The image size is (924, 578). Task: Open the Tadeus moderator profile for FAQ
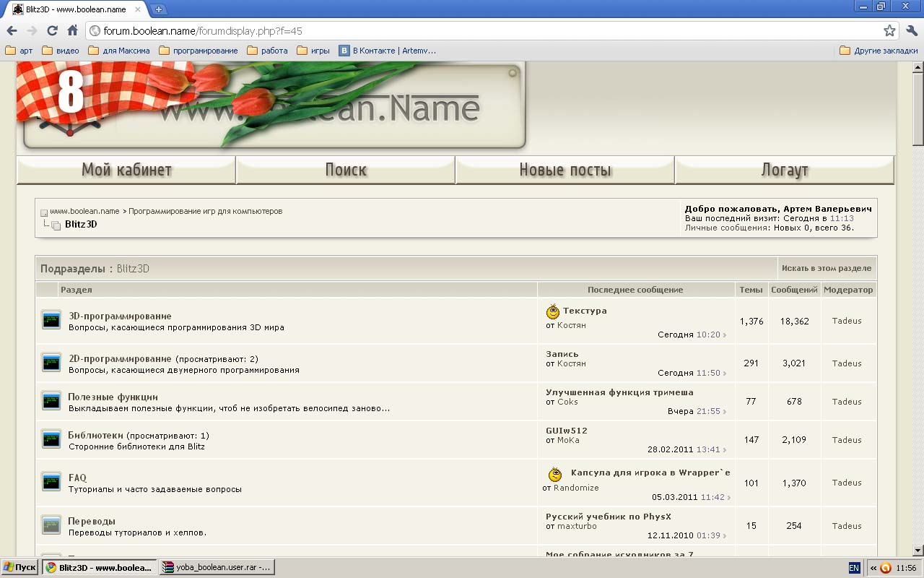(x=847, y=483)
